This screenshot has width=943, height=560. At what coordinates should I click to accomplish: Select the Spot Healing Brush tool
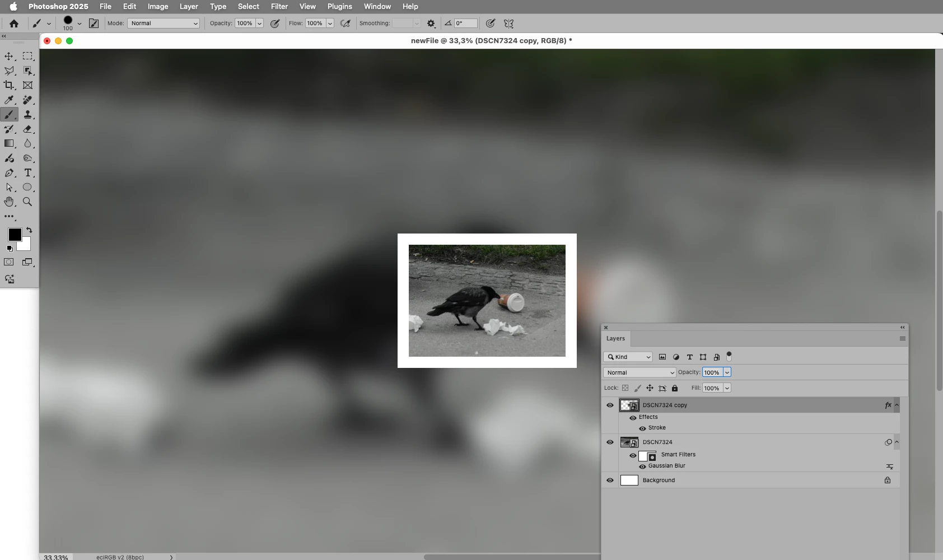coord(27,100)
